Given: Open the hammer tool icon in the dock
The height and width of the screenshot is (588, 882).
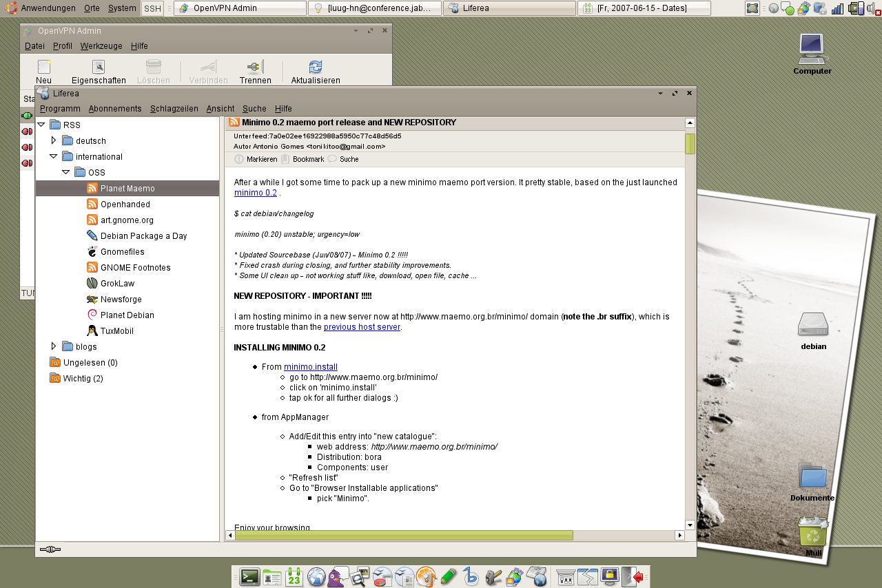Looking at the screenshot, I should click(x=493, y=577).
